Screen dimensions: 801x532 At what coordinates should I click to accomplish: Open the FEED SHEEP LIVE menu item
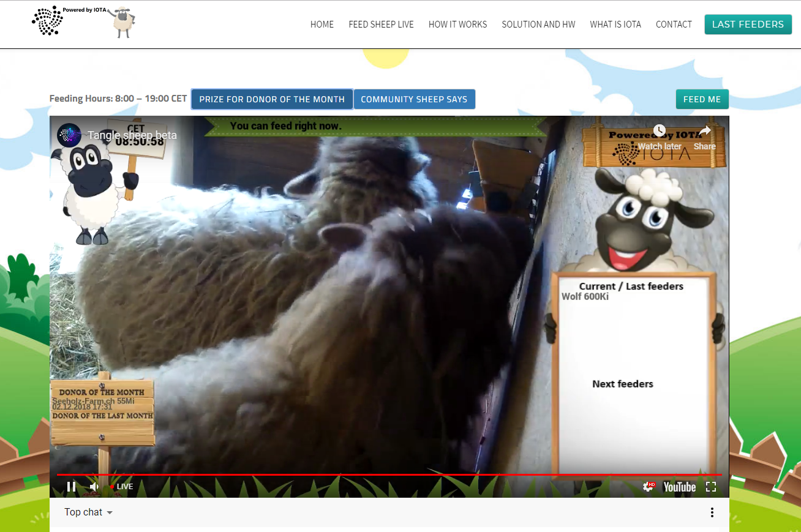[382, 24]
